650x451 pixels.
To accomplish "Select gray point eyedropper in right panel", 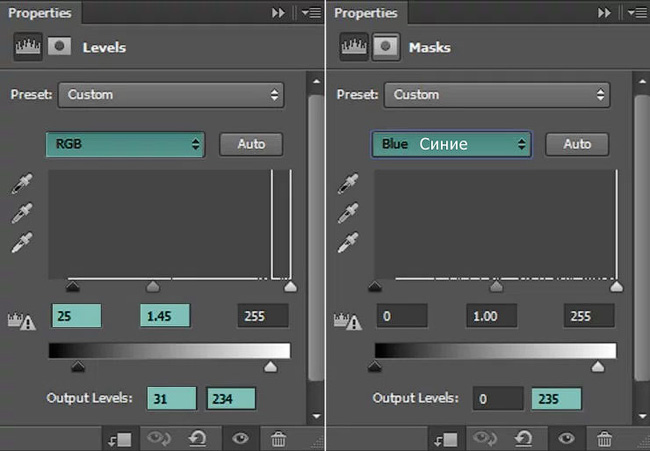I will pos(347,213).
